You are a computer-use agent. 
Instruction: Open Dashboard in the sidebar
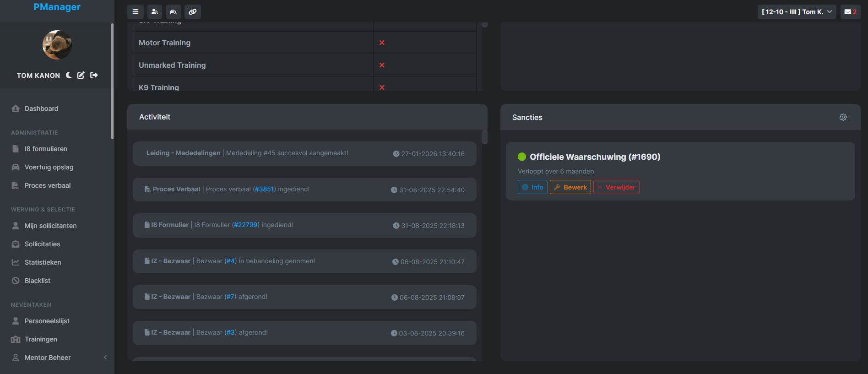[x=41, y=108]
